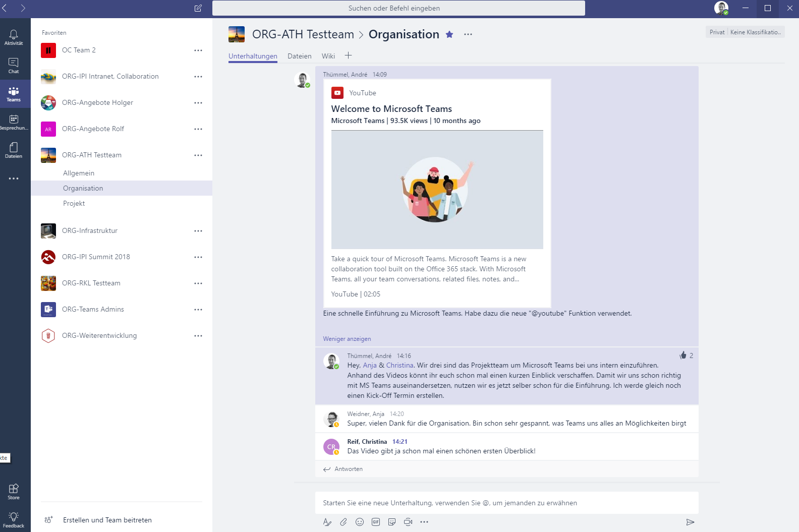Open the OC Team 2 team
The image size is (799, 532).
pos(122,50)
